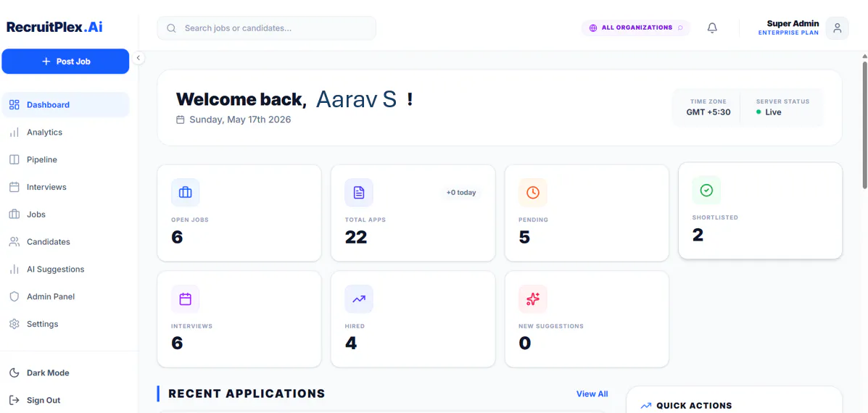This screenshot has width=868, height=413.
Task: Click Sign Out
Action: pyautogui.click(x=65, y=400)
